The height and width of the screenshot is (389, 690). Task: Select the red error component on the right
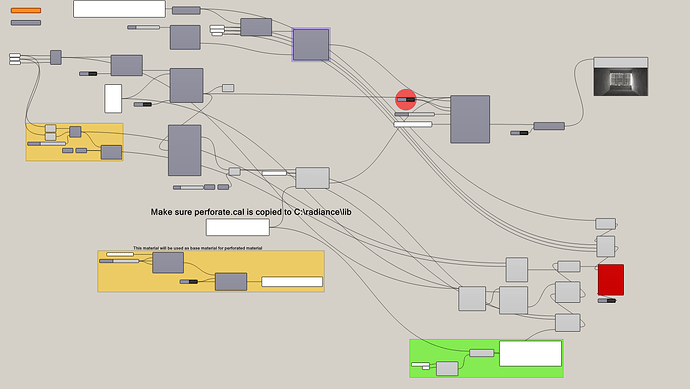[611, 280]
